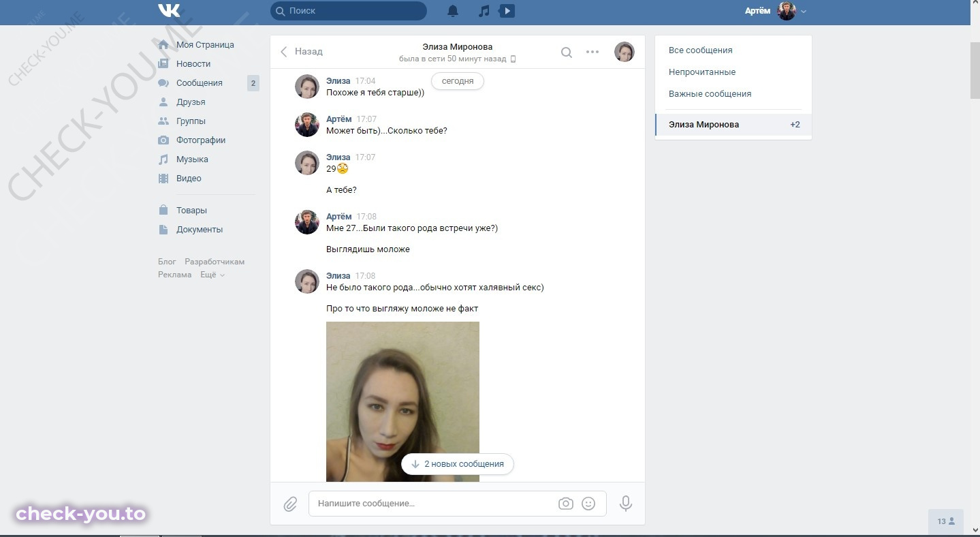980x537 pixels.
Task: Open Товары in sidebar
Action: pos(191,211)
